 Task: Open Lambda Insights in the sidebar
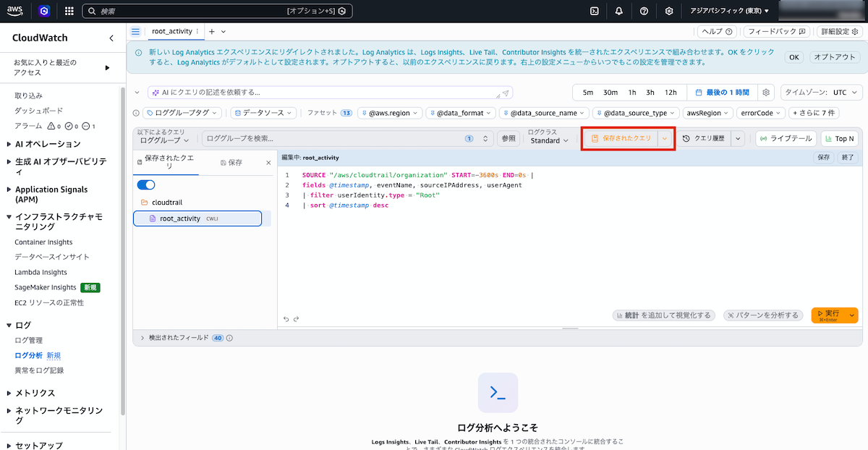click(x=41, y=272)
